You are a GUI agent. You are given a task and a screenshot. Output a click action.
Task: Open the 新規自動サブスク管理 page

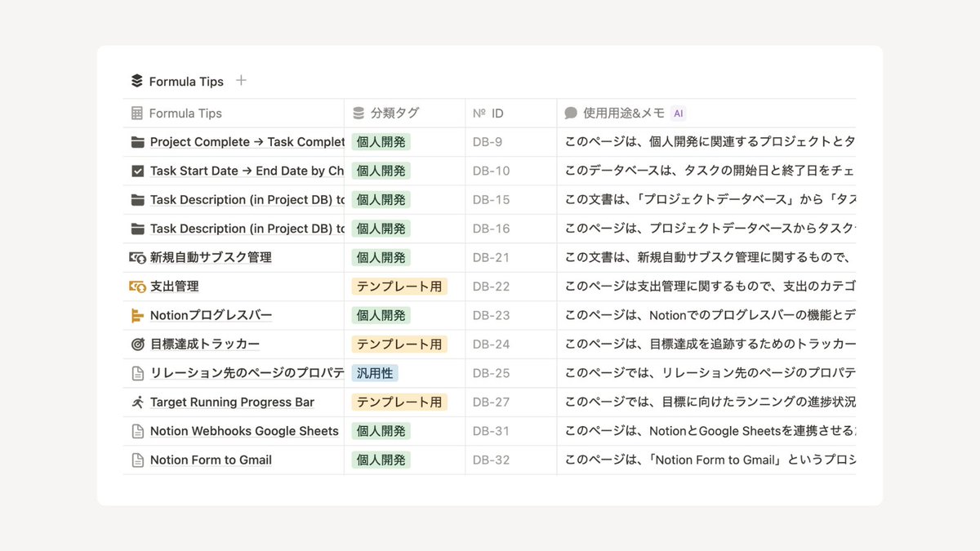211,258
